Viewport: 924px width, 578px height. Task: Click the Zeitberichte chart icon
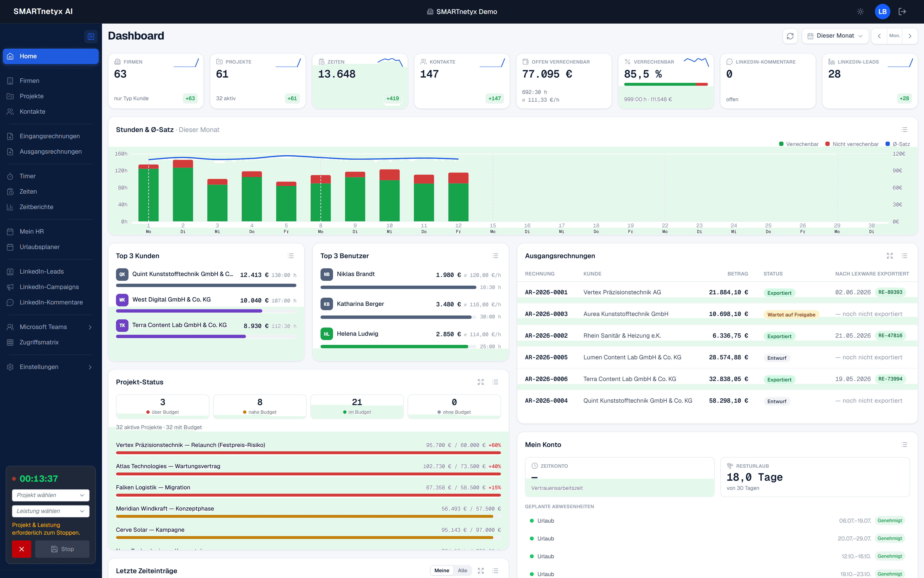click(10, 207)
